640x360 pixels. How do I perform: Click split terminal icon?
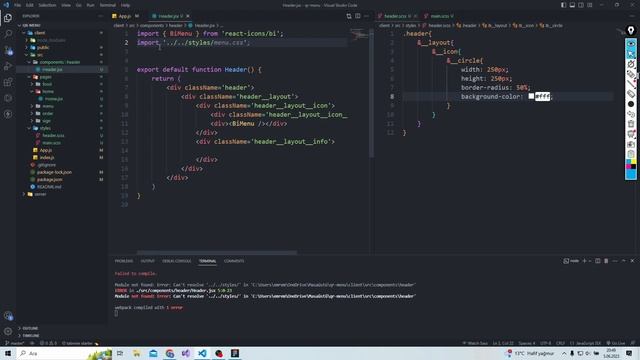pos(598,261)
